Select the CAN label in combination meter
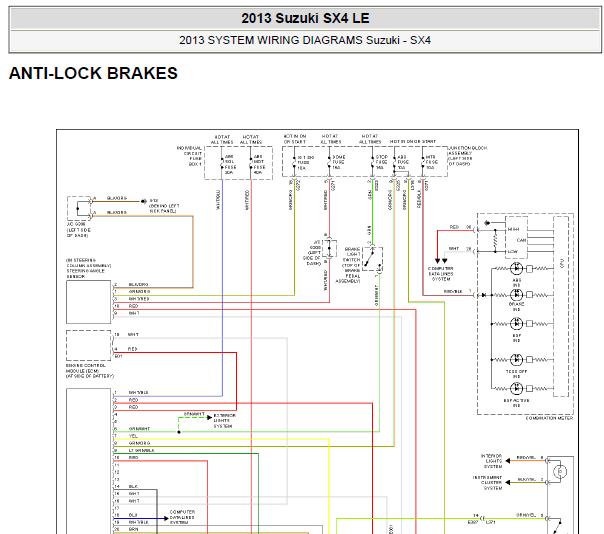Image resolution: width=604 pixels, height=534 pixels. [521, 240]
